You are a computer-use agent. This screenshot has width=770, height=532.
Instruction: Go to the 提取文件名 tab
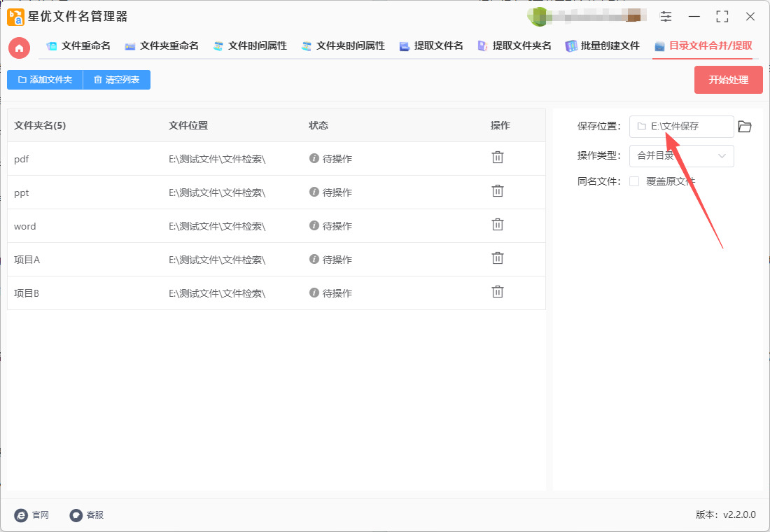(x=431, y=46)
